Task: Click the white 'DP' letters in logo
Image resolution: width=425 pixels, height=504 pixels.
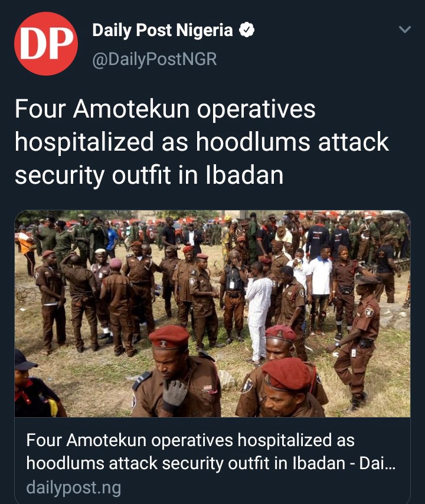Action: tap(47, 43)
